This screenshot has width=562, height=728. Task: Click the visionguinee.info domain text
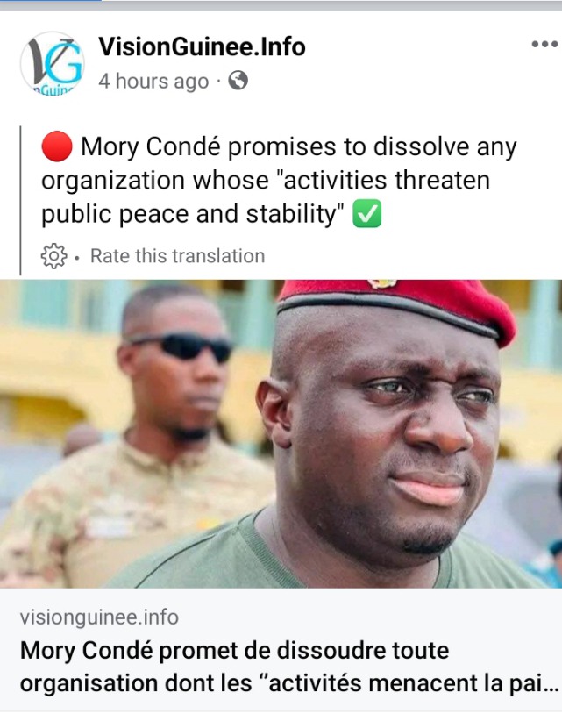99,617
